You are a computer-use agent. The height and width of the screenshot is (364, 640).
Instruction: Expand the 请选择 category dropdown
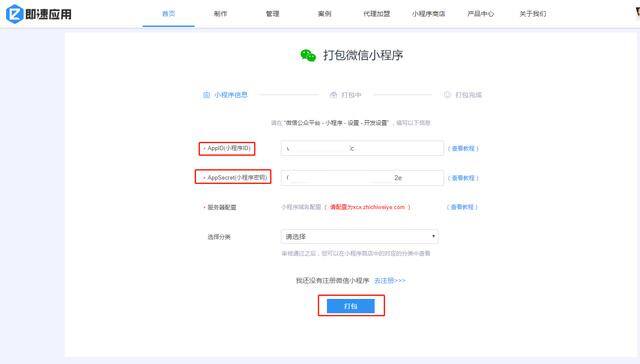click(360, 236)
